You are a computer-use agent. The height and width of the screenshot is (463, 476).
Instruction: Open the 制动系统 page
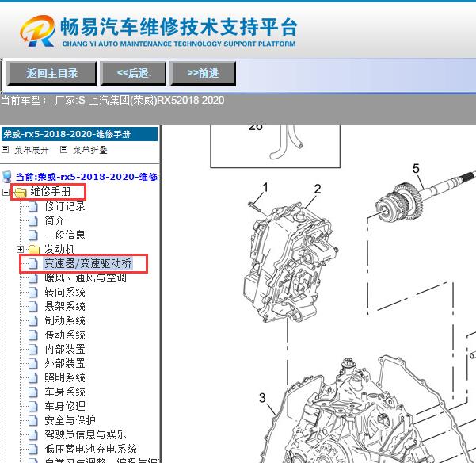click(x=65, y=320)
